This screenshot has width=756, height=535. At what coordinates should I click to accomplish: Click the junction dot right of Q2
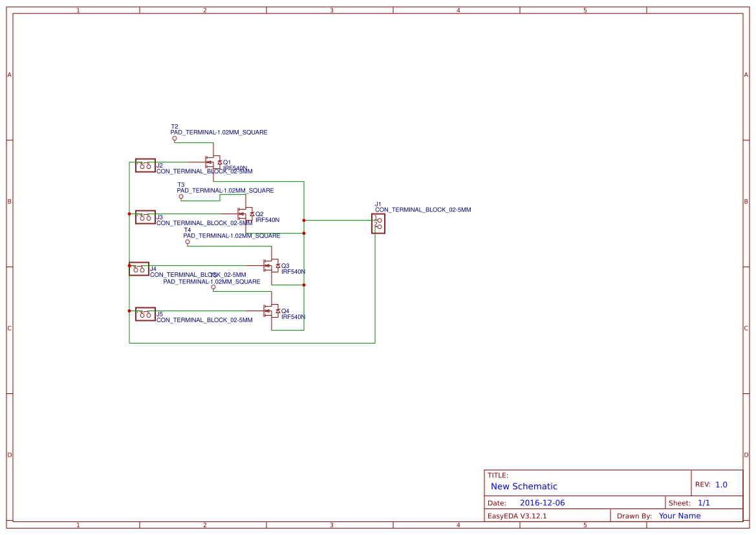303,221
